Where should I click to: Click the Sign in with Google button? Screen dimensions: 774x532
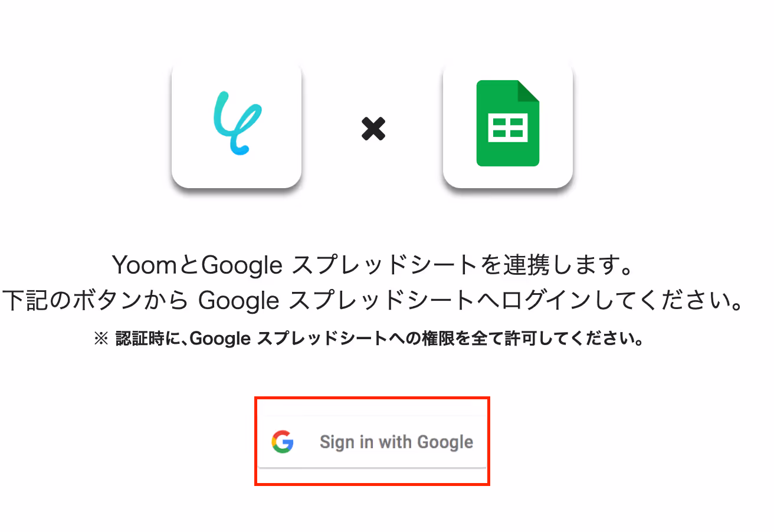pyautogui.click(x=372, y=442)
